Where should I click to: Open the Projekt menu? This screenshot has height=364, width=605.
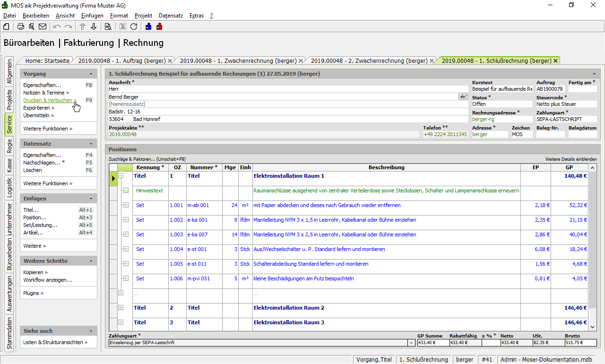tap(143, 16)
